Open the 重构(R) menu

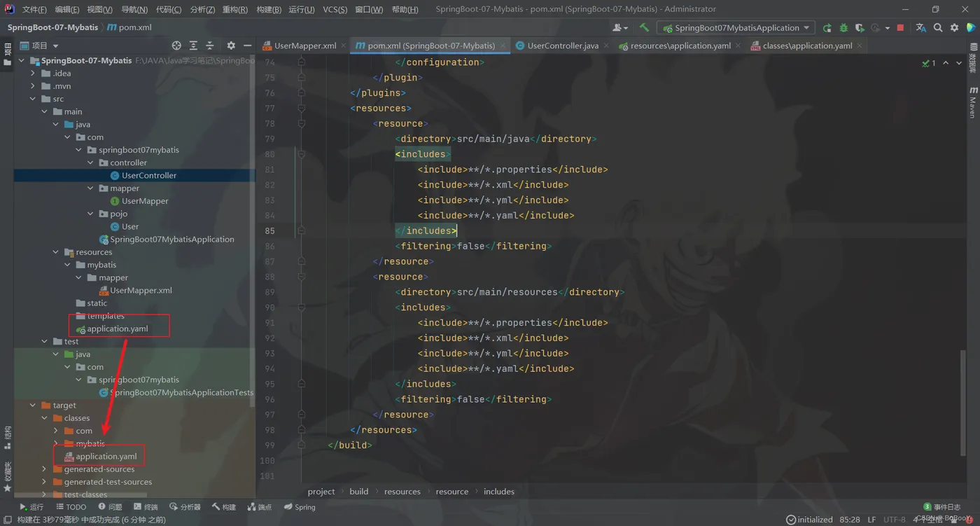(x=235, y=9)
